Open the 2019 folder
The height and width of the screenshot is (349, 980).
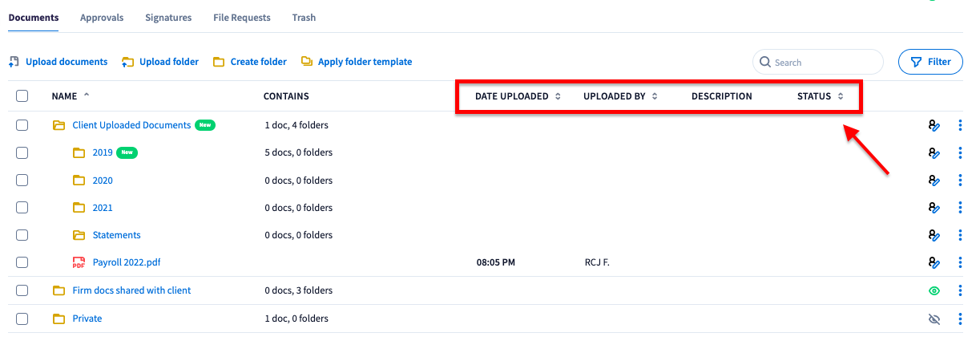tap(103, 152)
